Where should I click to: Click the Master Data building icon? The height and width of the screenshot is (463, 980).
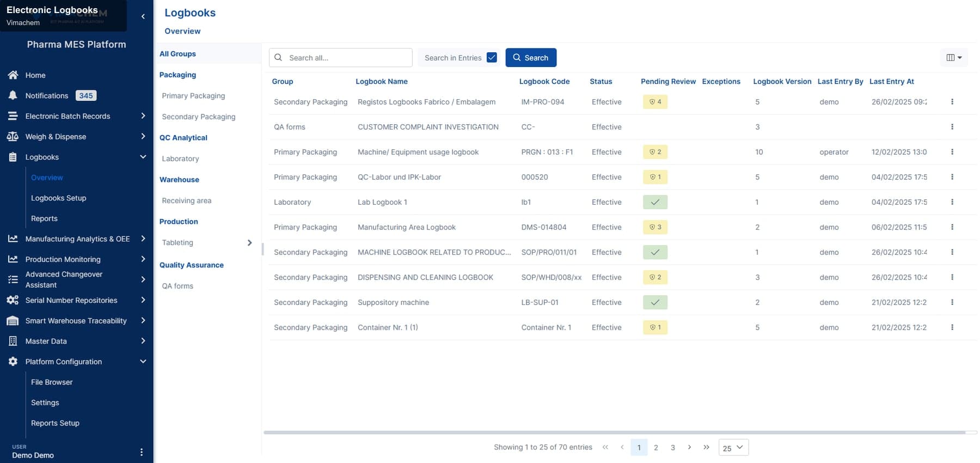[x=13, y=341]
